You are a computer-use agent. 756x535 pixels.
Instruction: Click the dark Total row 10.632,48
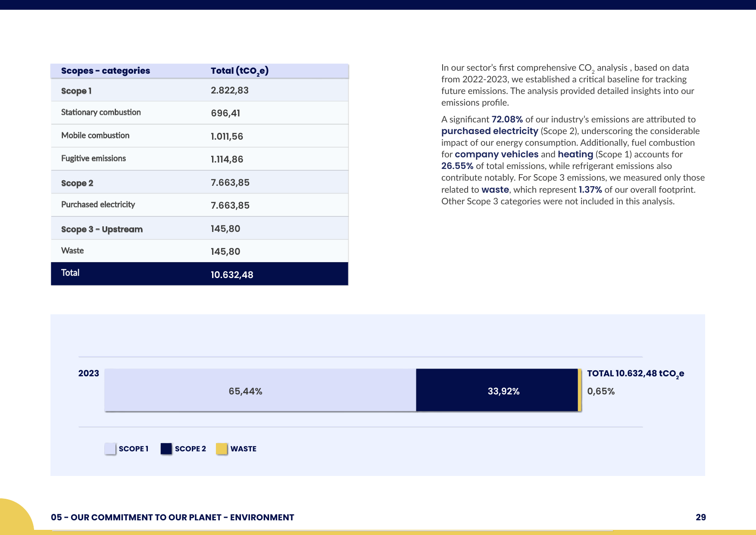(200, 274)
